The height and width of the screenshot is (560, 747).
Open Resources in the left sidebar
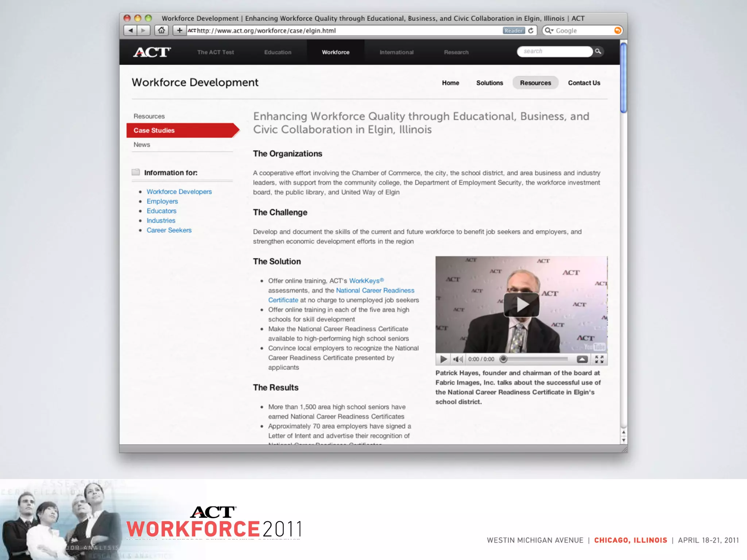point(149,116)
